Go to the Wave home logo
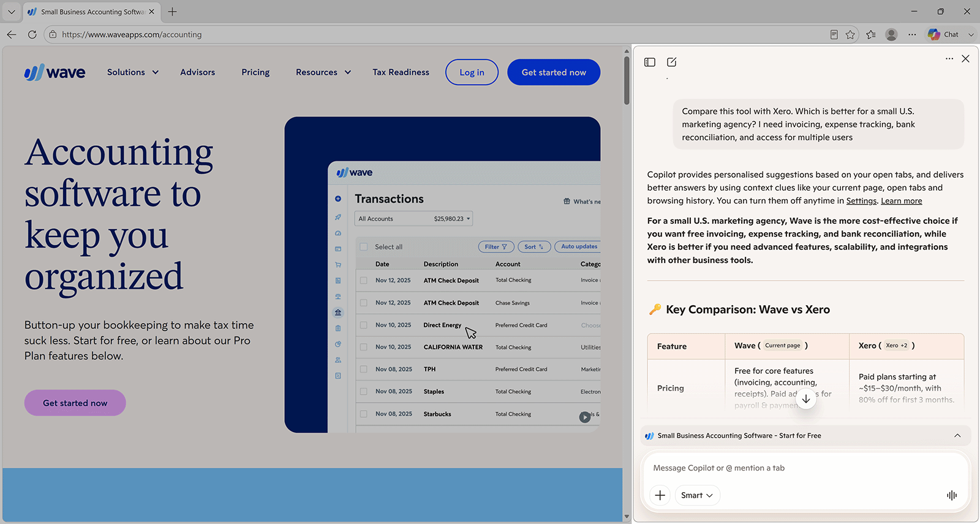The width and height of the screenshot is (980, 524). pyautogui.click(x=55, y=72)
